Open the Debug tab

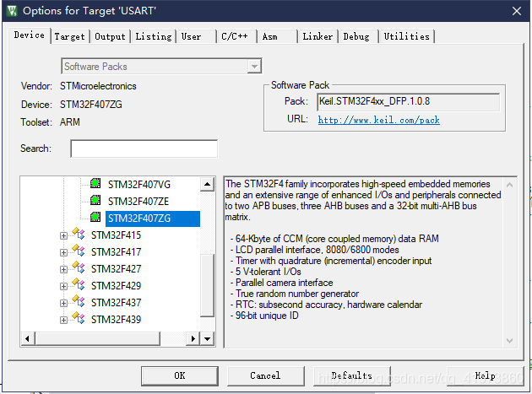pos(358,36)
